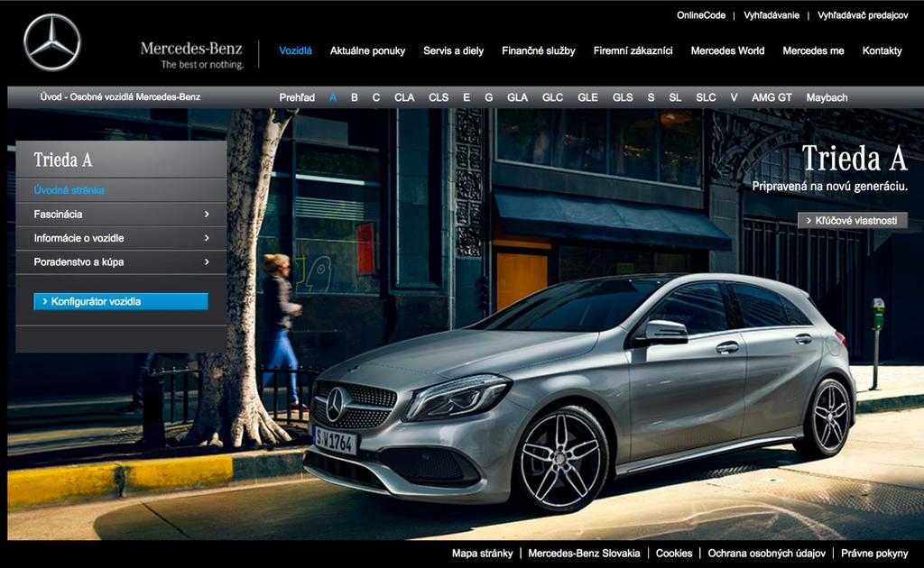Select the B class tab

pyautogui.click(x=354, y=97)
